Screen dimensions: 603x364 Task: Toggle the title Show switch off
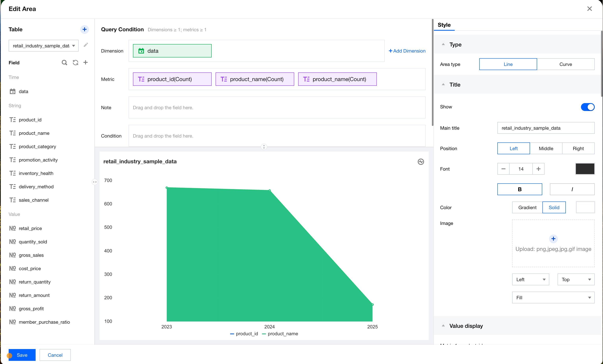(587, 107)
